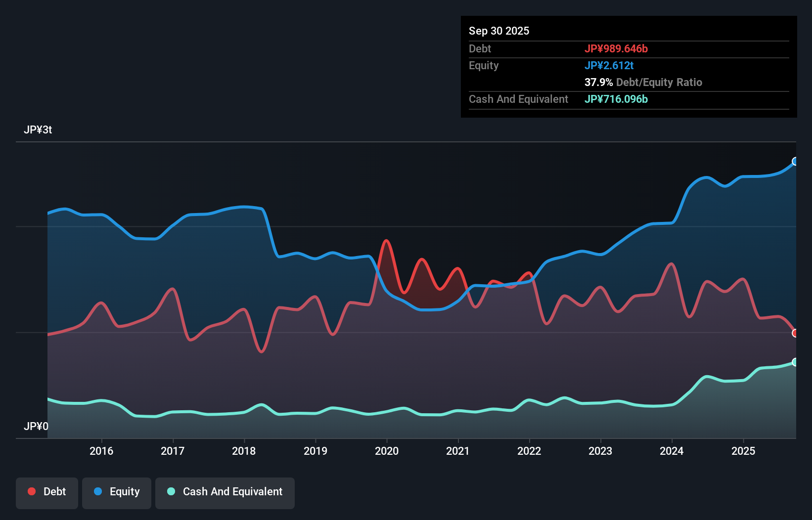The image size is (812, 520).
Task: Click the Sep 30 2025 tooltip date
Action: (499, 31)
